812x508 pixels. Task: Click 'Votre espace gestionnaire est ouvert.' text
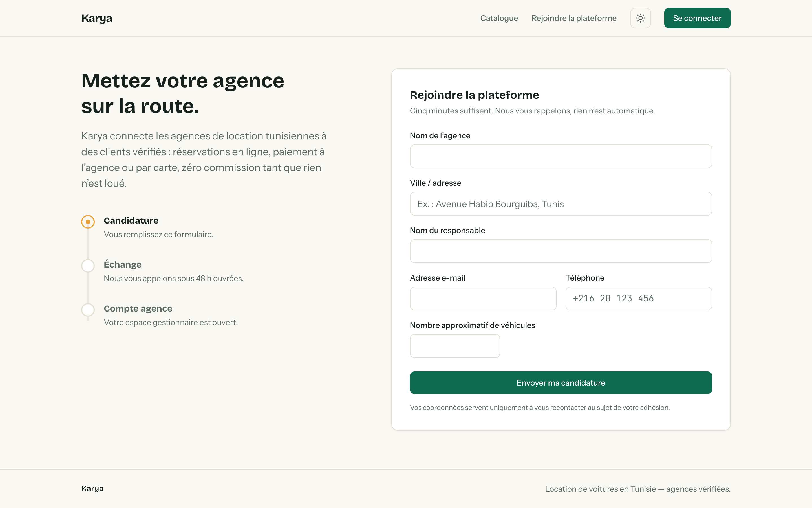pyautogui.click(x=171, y=322)
